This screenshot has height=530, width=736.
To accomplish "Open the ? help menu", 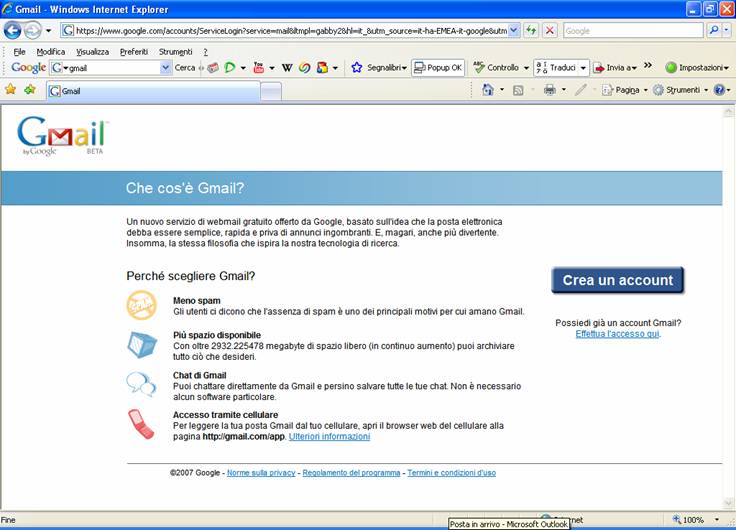I will [x=206, y=52].
